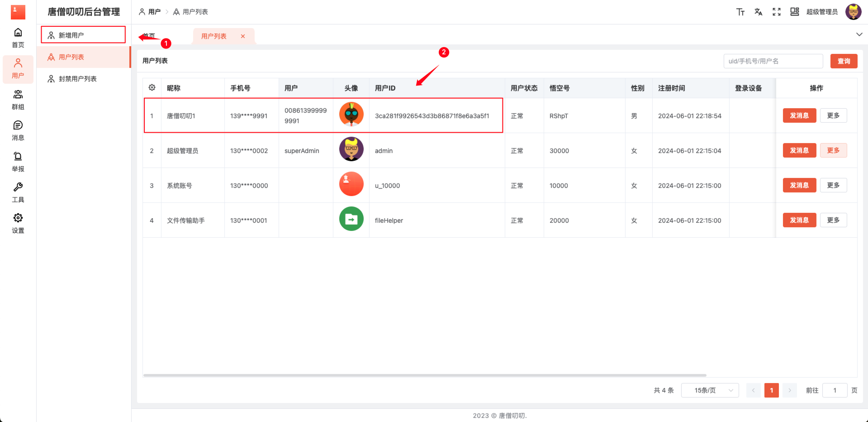The image size is (868, 422).
Task: Click the 查询 search button
Action: pyautogui.click(x=844, y=61)
